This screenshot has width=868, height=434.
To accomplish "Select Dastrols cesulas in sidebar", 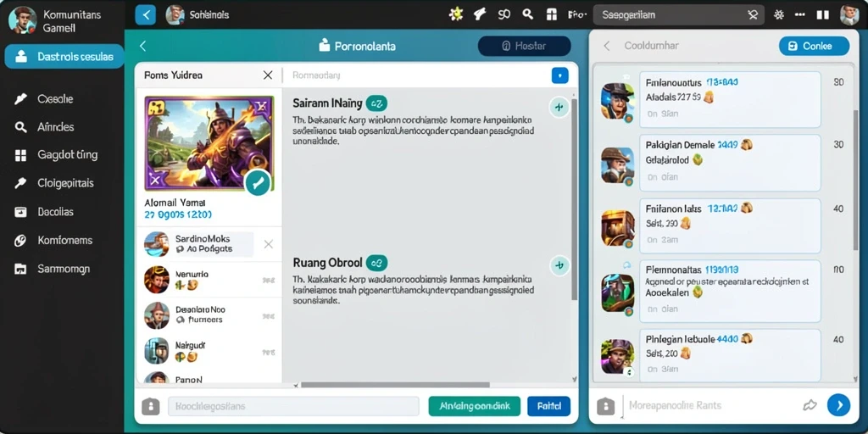I will (64, 57).
